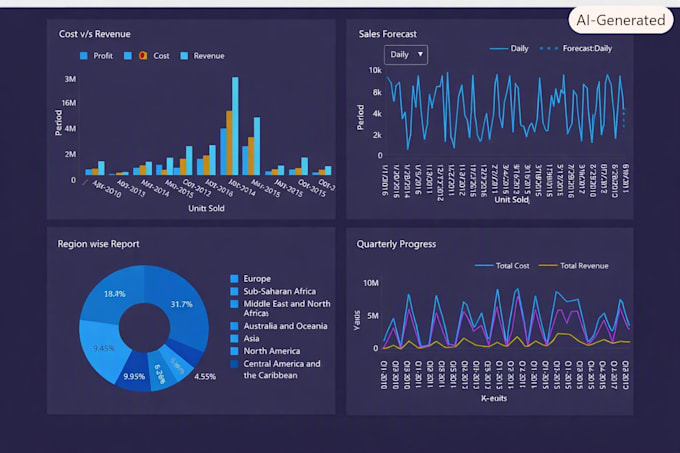Select the Profit legend label
Screen dimensions: 680x453
click(103, 56)
